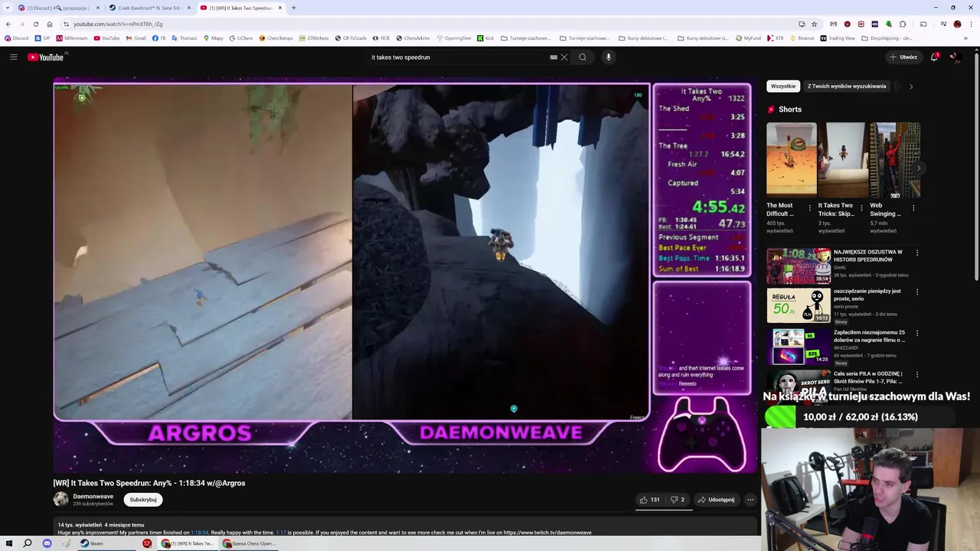This screenshot has width=980, height=551.
Task: Open Daemonweave channel avatar
Action: click(60, 500)
